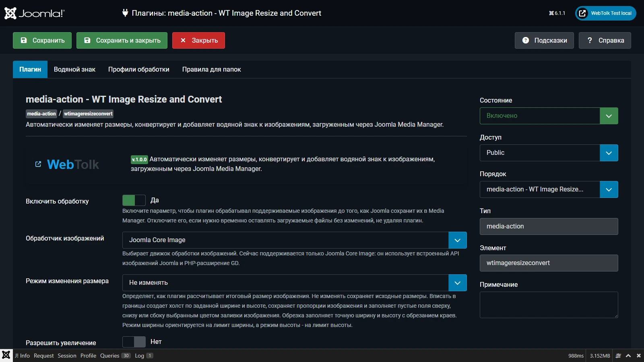Screen dimensions: 644x362
Task: Open the Справка help button
Action: click(605, 40)
